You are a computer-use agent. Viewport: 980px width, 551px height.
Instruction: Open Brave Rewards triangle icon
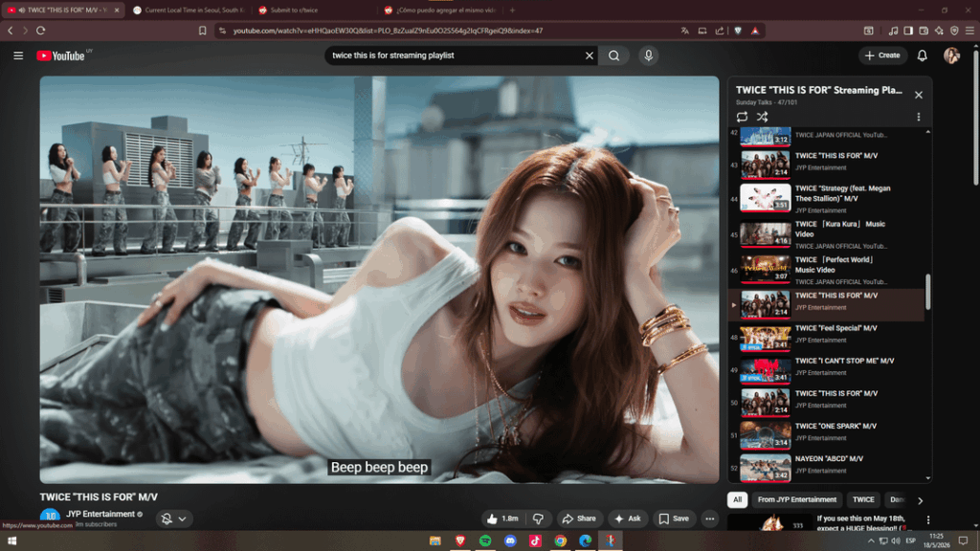pos(755,31)
